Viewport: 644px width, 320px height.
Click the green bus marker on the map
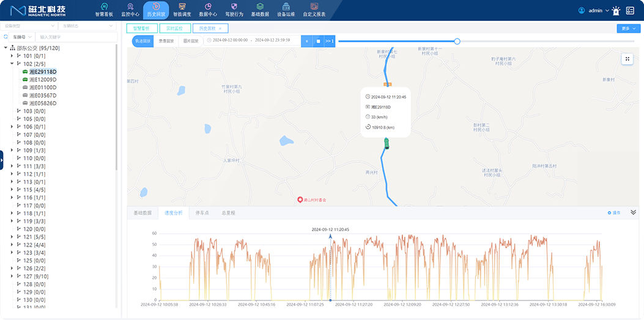[386, 143]
